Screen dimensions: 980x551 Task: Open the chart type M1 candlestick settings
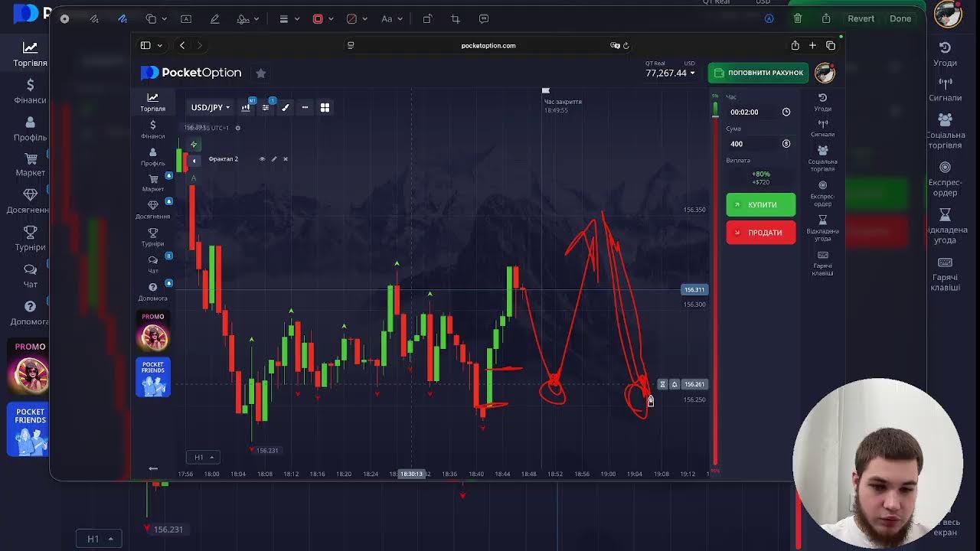(x=247, y=107)
